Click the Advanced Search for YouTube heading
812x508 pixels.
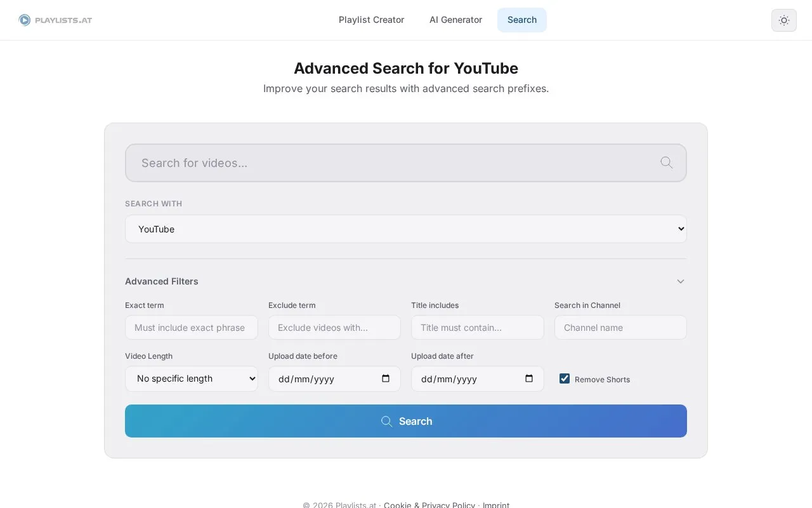click(x=406, y=69)
